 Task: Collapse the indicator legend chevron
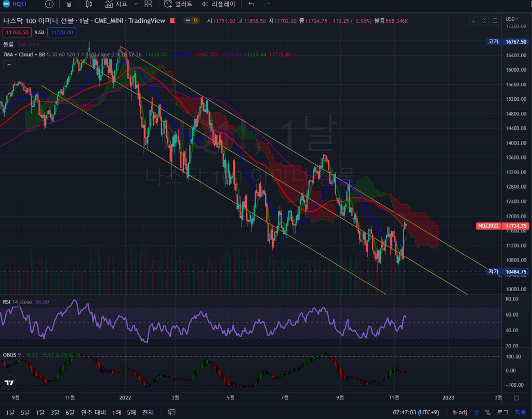(x=9, y=64)
